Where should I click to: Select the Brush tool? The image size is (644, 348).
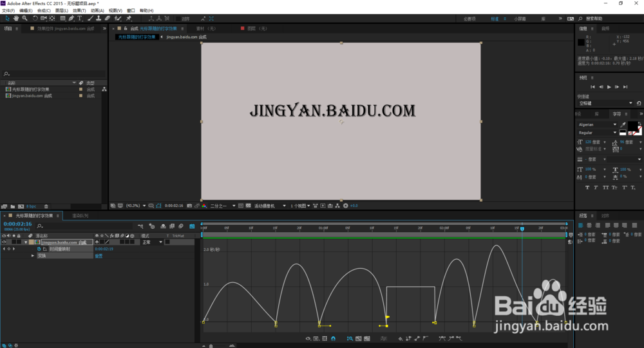(x=90, y=19)
